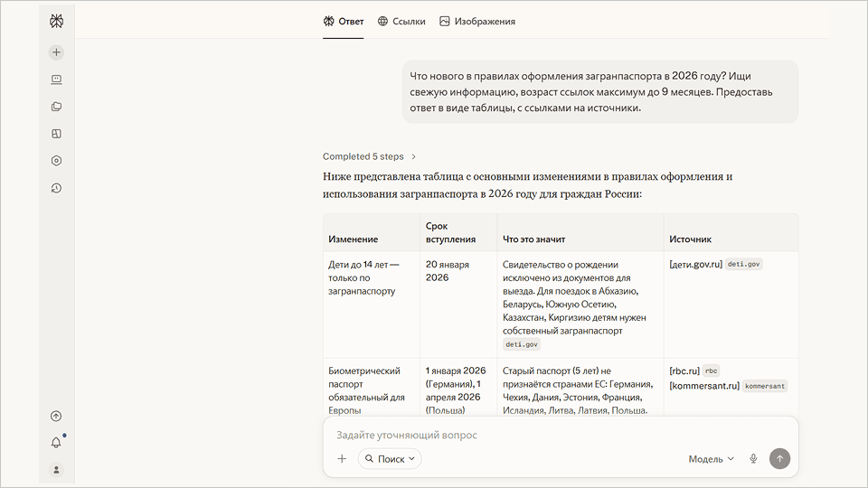Viewport: 868px width, 488px height.
Task: Open the hexagon settings icon in sidebar
Action: tap(56, 161)
